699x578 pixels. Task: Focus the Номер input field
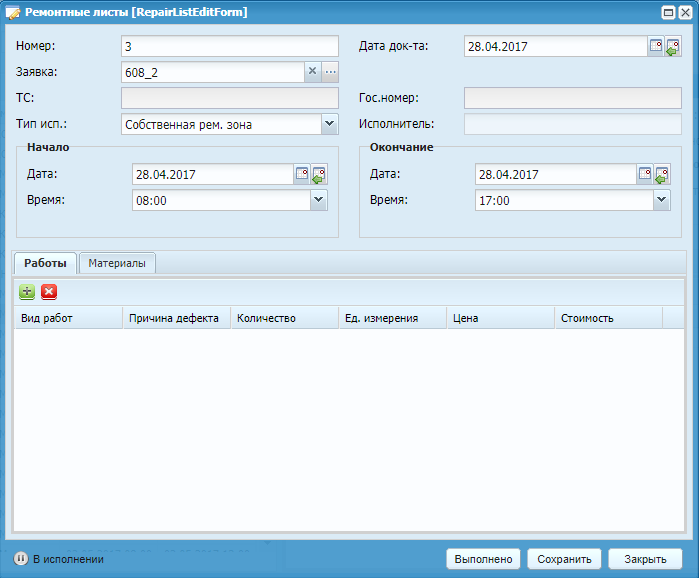230,46
